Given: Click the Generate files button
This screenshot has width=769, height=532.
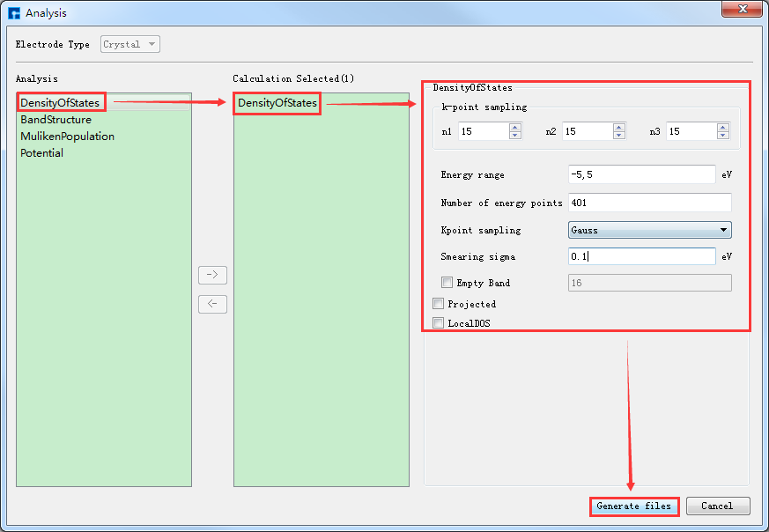Looking at the screenshot, I should click(633, 506).
